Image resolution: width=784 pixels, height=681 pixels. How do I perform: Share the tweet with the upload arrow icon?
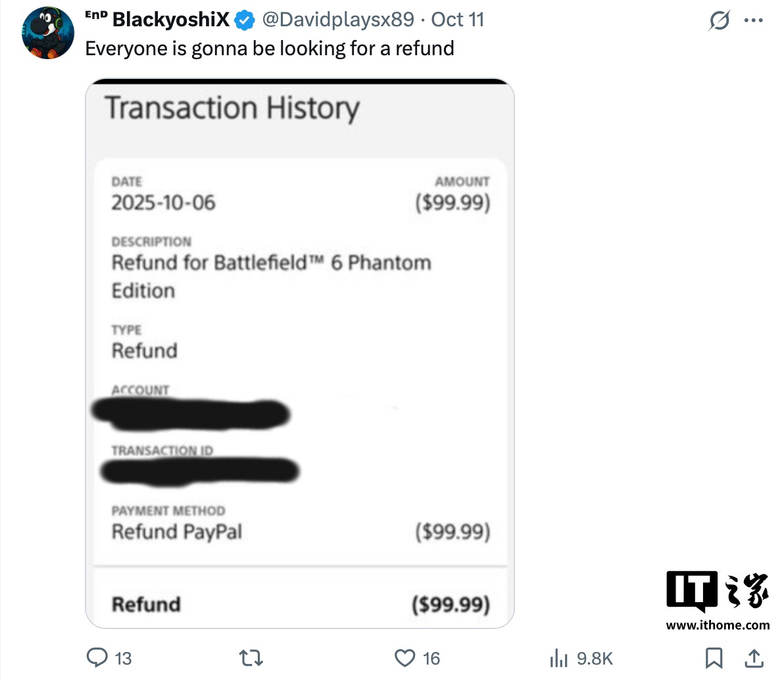(754, 657)
